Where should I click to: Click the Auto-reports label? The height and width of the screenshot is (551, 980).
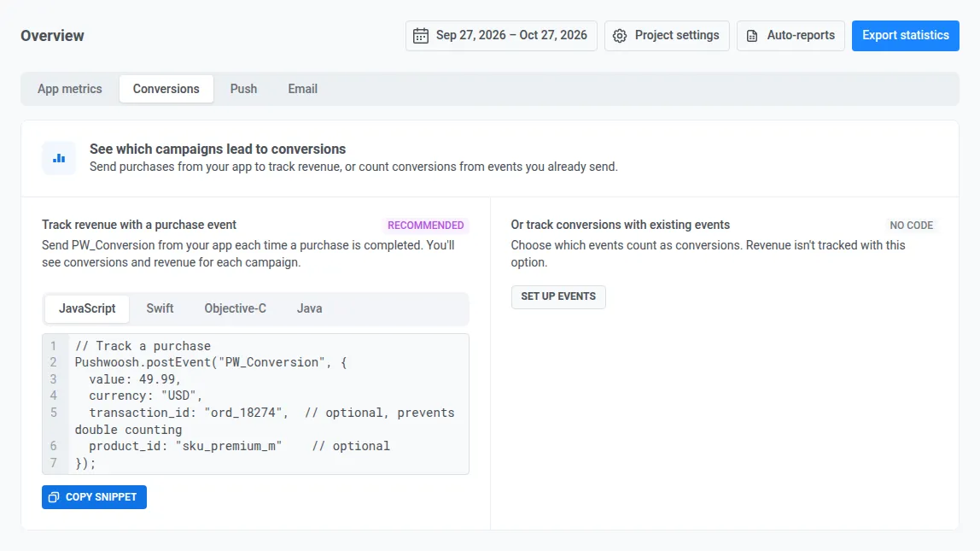tap(801, 36)
